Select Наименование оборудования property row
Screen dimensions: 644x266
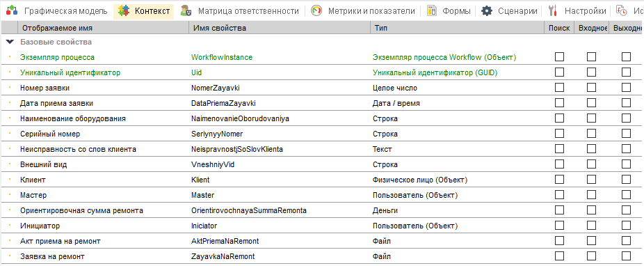coord(322,118)
